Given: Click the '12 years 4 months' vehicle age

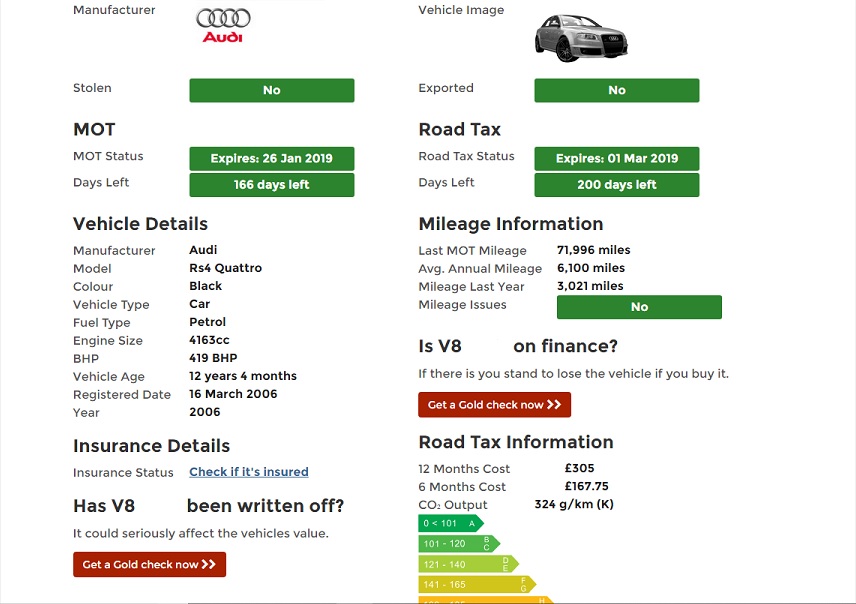Looking at the screenshot, I should point(243,376).
